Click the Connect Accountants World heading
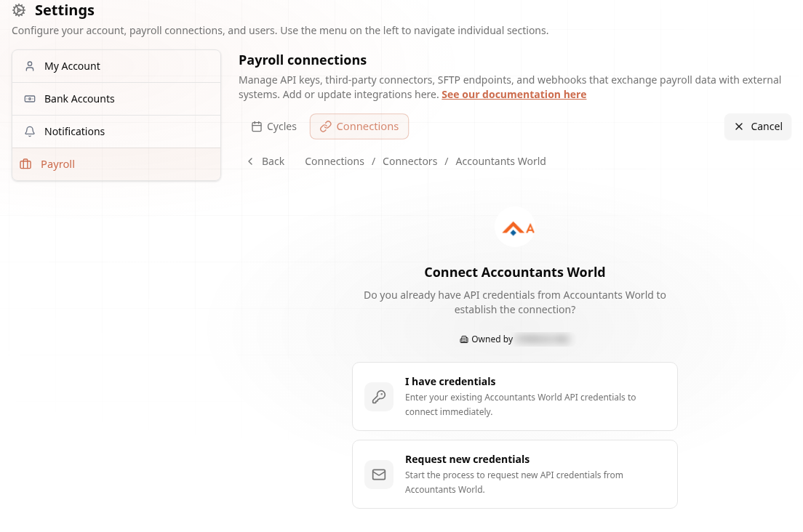The width and height of the screenshot is (803, 532). [515, 272]
